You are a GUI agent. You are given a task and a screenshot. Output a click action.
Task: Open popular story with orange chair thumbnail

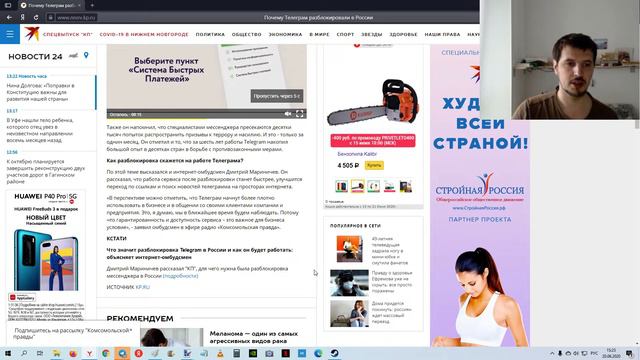(349, 249)
